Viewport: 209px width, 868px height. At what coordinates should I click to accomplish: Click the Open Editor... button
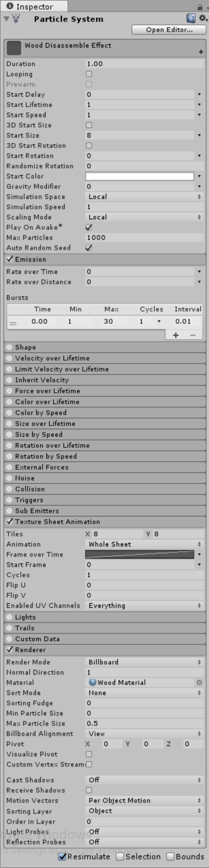(x=169, y=30)
